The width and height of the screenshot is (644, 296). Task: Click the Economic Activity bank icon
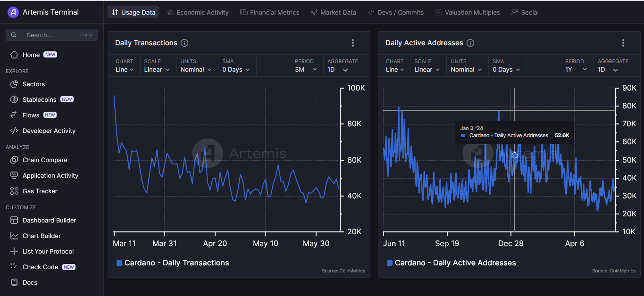point(170,12)
